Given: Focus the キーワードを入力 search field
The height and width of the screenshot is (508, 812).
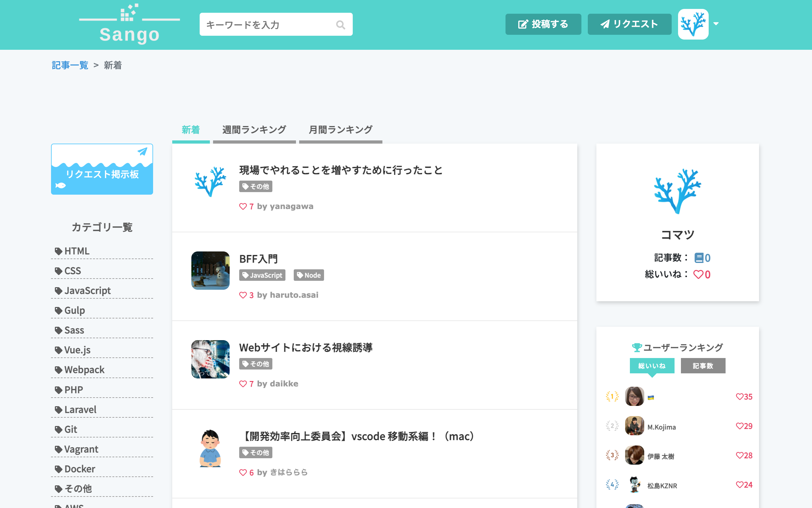Looking at the screenshot, I should point(276,24).
